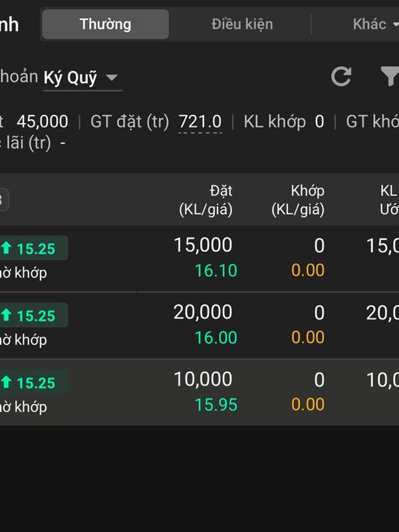This screenshot has width=399, height=532.
Task: Sort by the Đặt (KL/giá) column header
Action: coord(206,200)
